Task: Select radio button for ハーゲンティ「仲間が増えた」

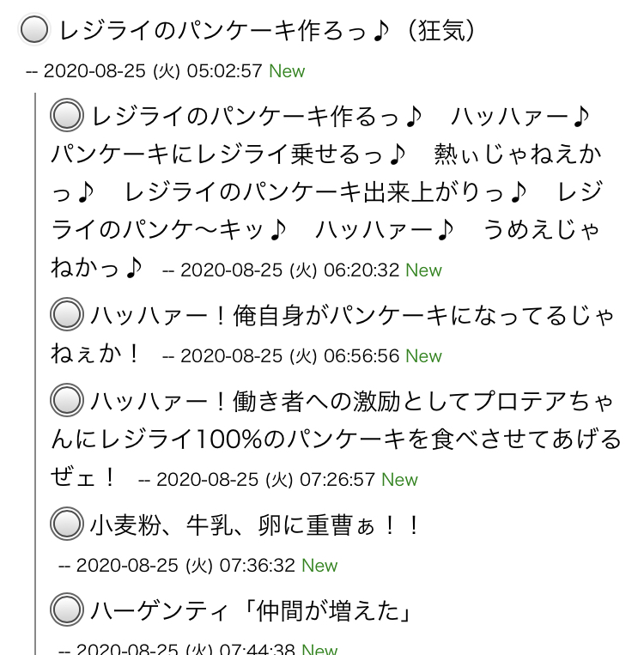Action: pyautogui.click(x=67, y=610)
